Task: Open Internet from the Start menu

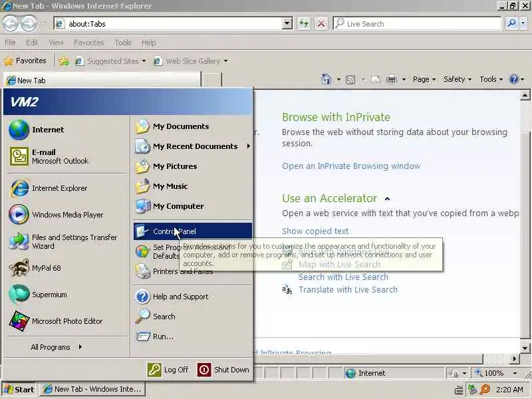Action: [x=67, y=130]
